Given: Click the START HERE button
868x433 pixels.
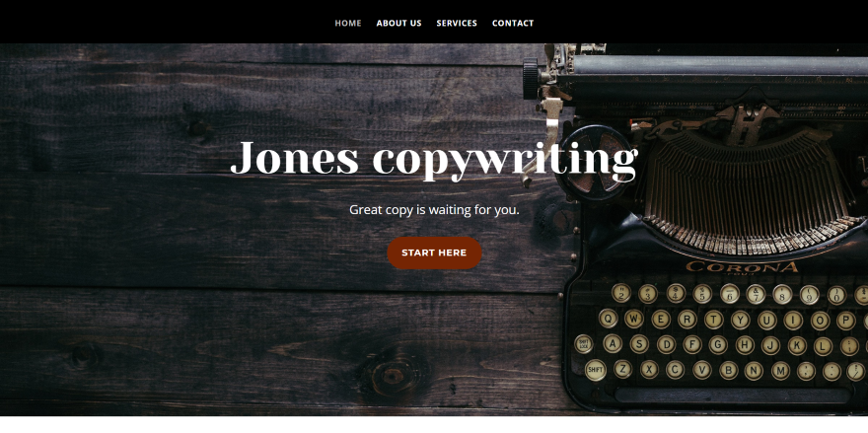Looking at the screenshot, I should point(434,253).
